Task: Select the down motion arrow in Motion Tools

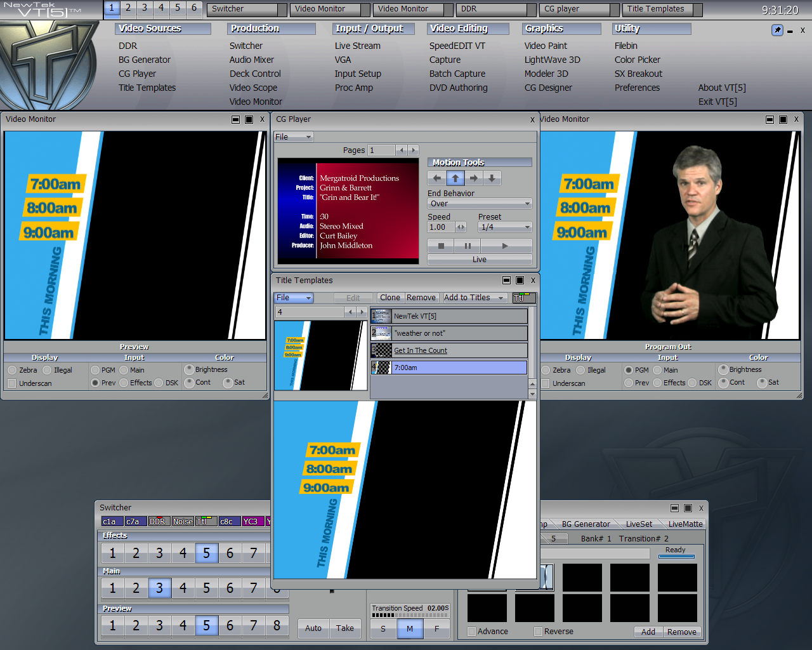Action: point(492,178)
